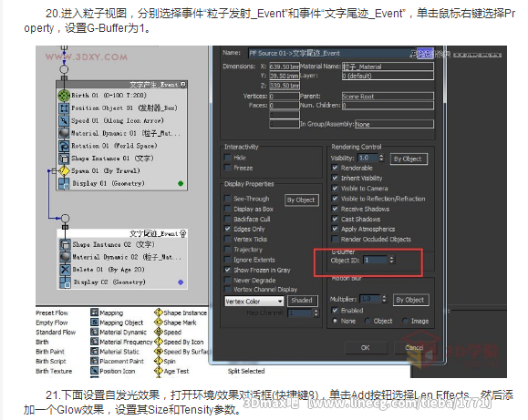The height and width of the screenshot is (420, 528).
Task: Select the Rotation 01 operator icon
Action: click(64, 146)
